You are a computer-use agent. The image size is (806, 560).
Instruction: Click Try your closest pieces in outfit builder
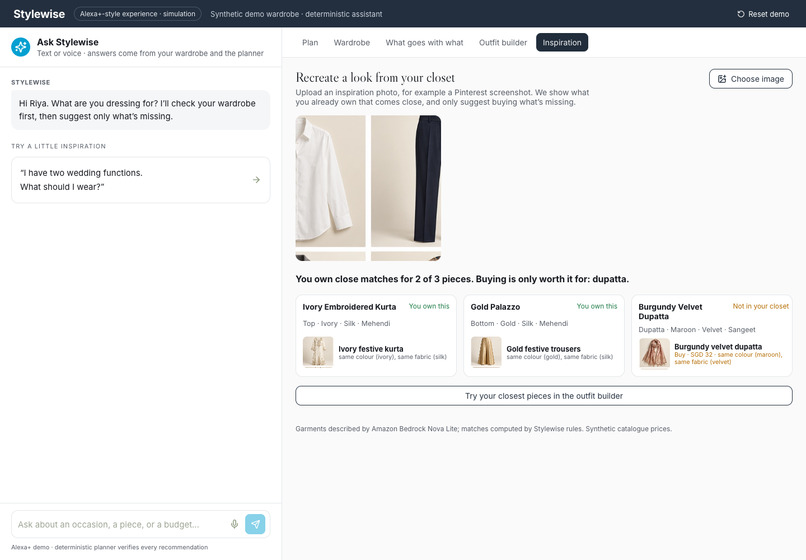pos(544,396)
